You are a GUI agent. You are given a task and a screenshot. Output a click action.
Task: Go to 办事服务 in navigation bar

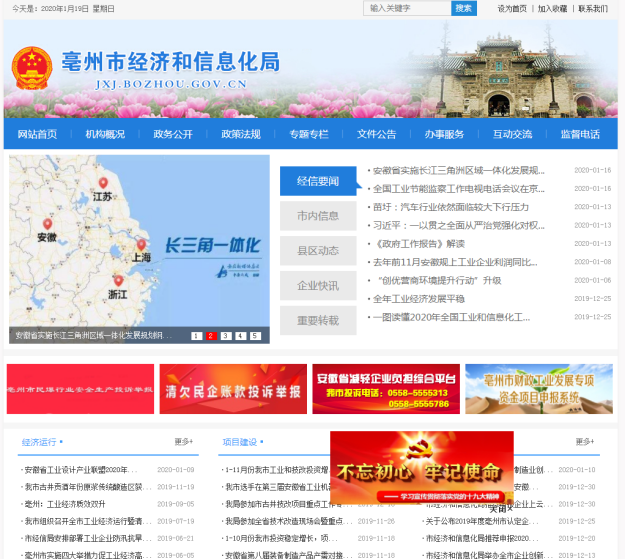[444, 134]
